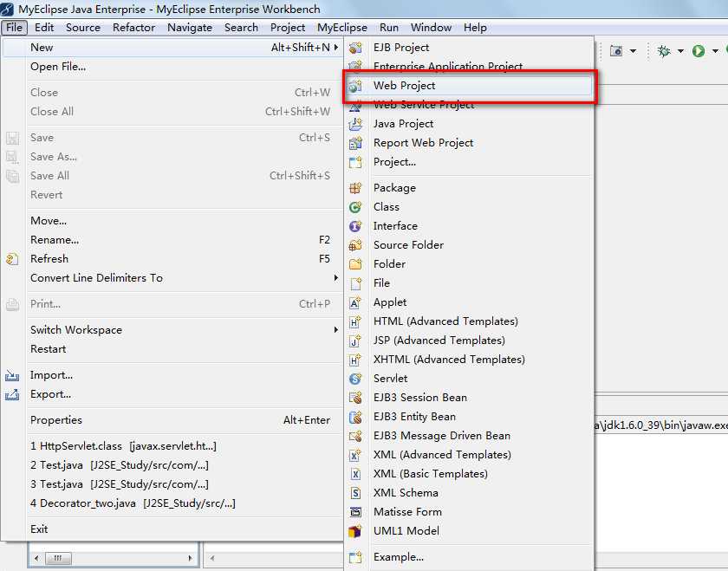Click the Import icon in File menu
The image size is (728, 571).
[x=12, y=375]
